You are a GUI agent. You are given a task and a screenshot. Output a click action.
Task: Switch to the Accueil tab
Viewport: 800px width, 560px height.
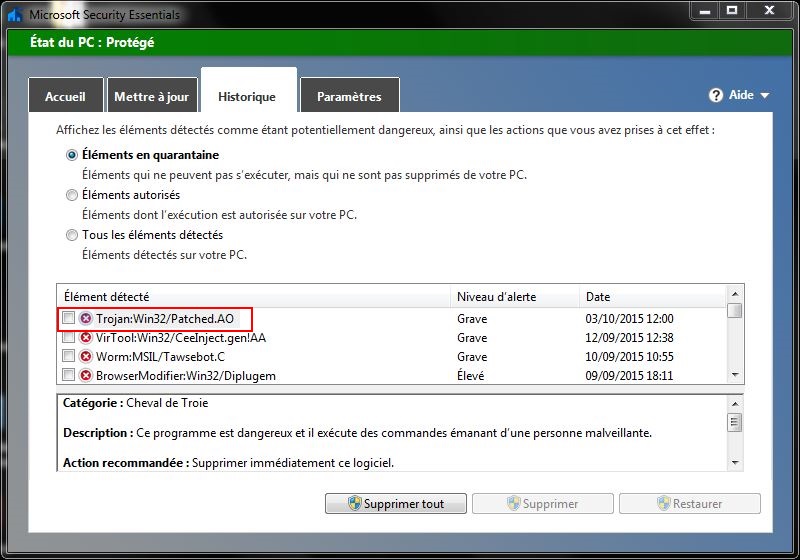tap(65, 97)
